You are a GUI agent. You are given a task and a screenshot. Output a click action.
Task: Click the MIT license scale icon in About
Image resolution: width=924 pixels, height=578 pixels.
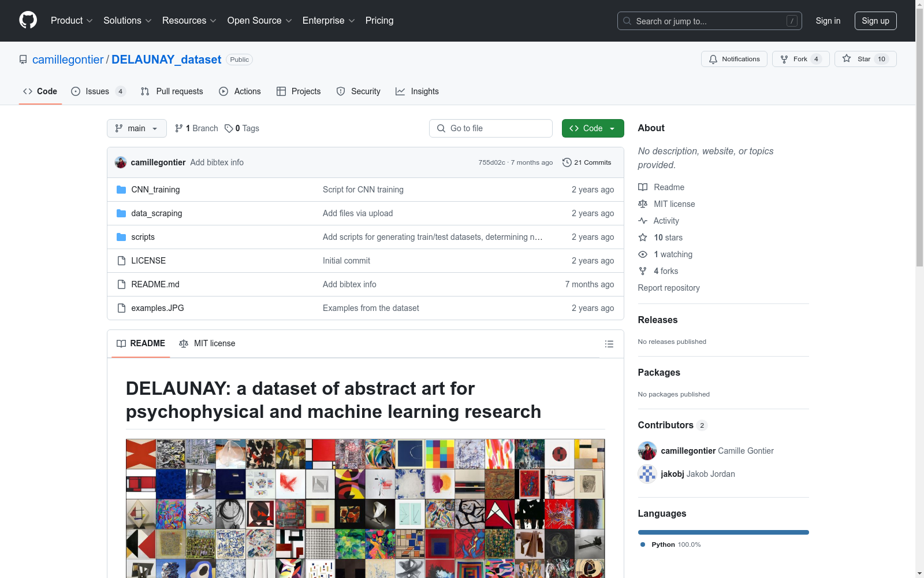pyautogui.click(x=643, y=204)
